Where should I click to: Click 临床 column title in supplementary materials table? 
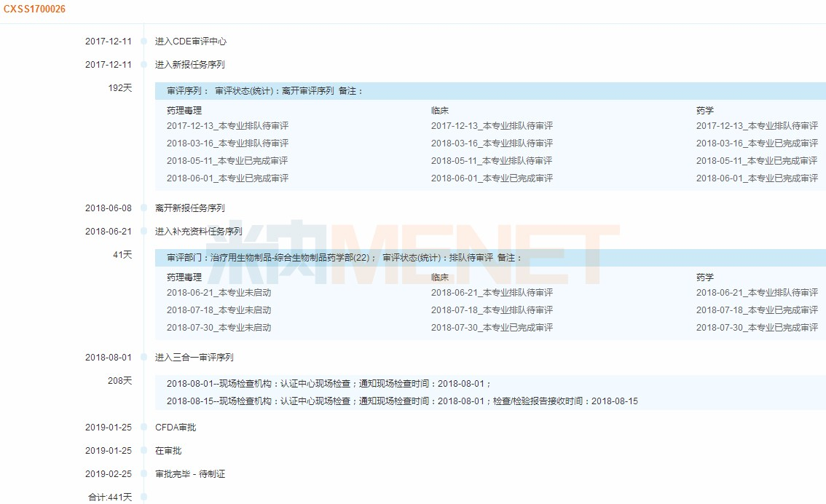(x=439, y=277)
